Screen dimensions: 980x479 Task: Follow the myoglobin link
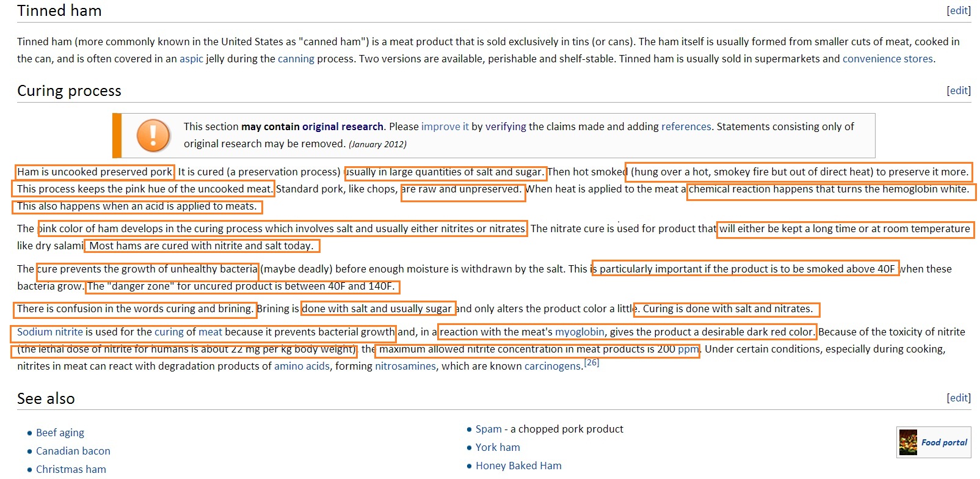tap(579, 332)
